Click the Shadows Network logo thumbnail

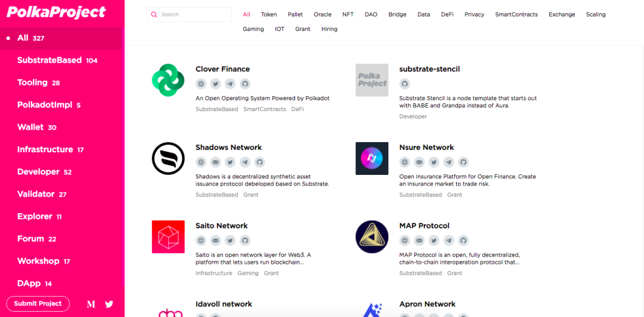point(168,158)
